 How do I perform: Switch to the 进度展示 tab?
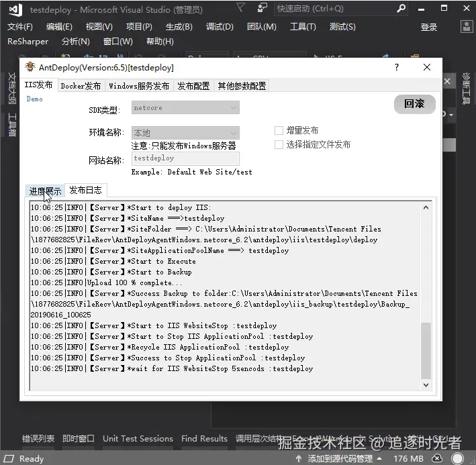click(45, 191)
